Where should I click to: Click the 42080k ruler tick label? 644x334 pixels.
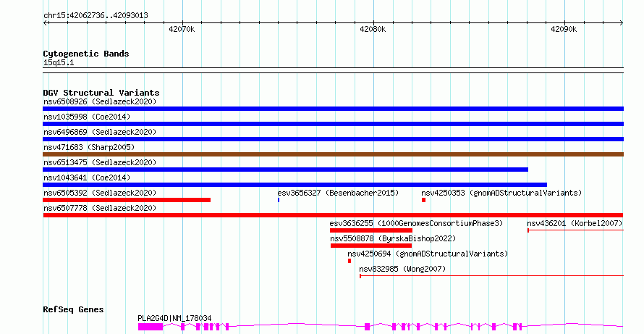[x=373, y=29]
